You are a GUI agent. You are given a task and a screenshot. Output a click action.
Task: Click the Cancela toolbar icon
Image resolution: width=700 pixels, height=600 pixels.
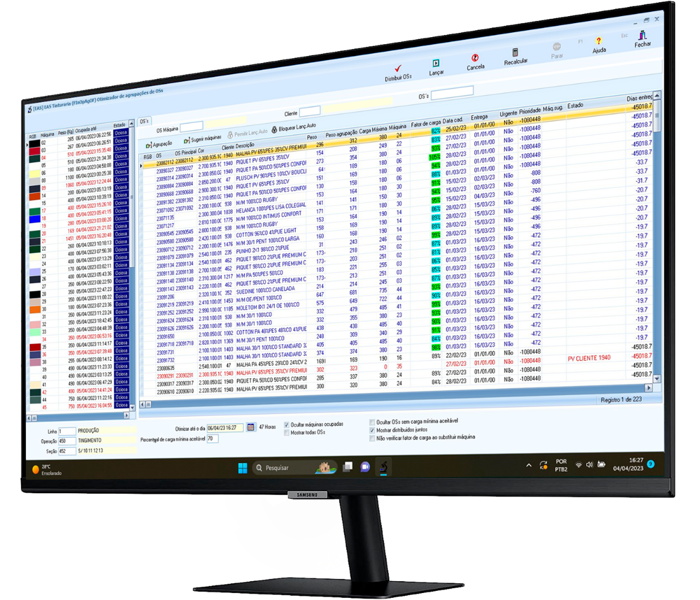(475, 58)
